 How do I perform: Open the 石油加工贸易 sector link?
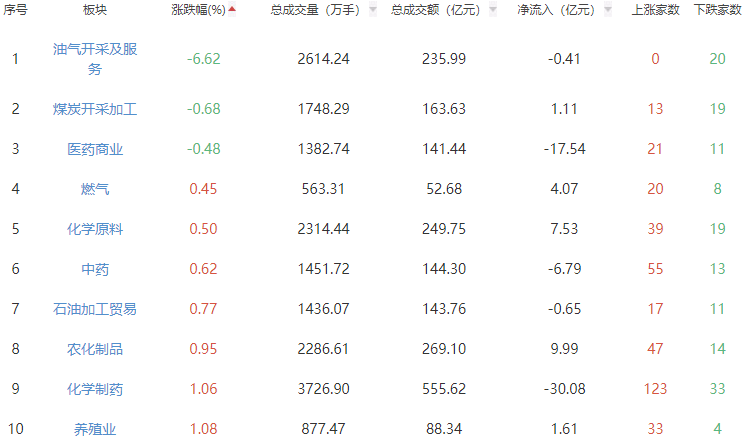(x=95, y=309)
